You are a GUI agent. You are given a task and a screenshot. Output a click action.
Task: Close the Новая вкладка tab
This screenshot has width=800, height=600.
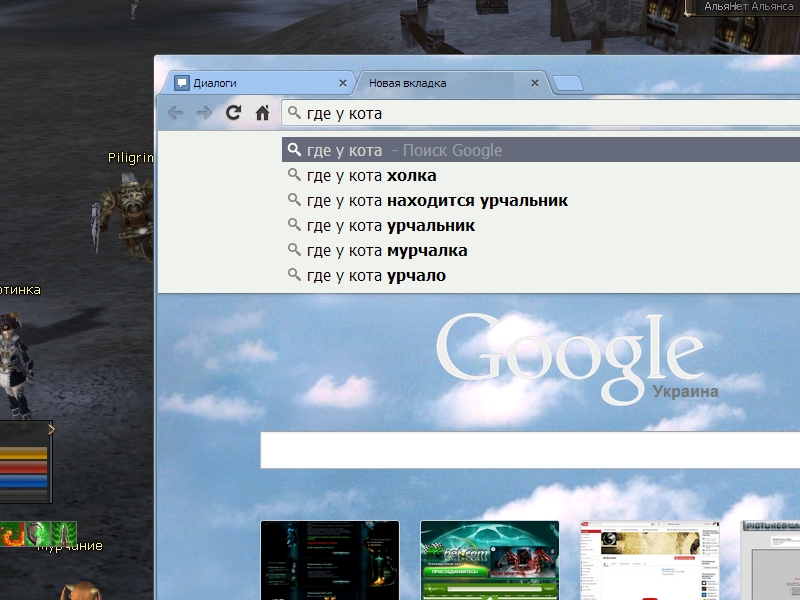coord(535,83)
